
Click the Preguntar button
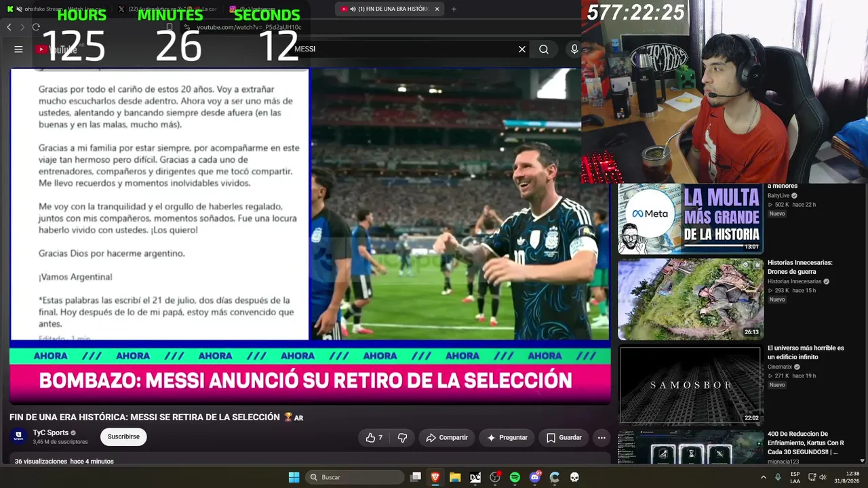click(x=507, y=438)
